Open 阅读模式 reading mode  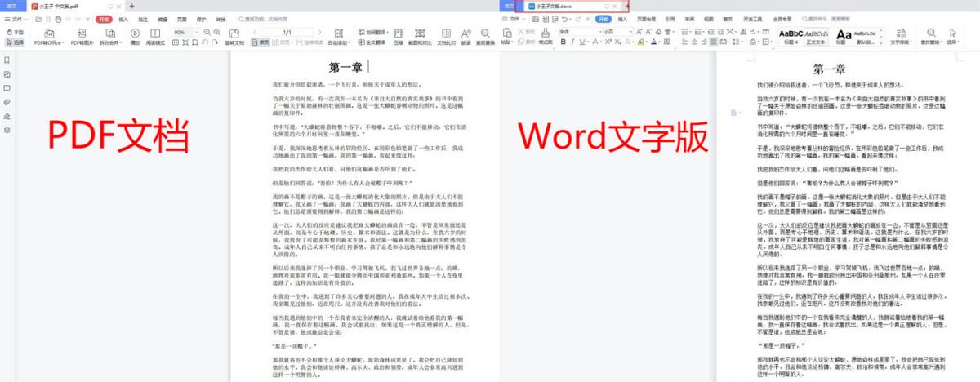click(156, 36)
